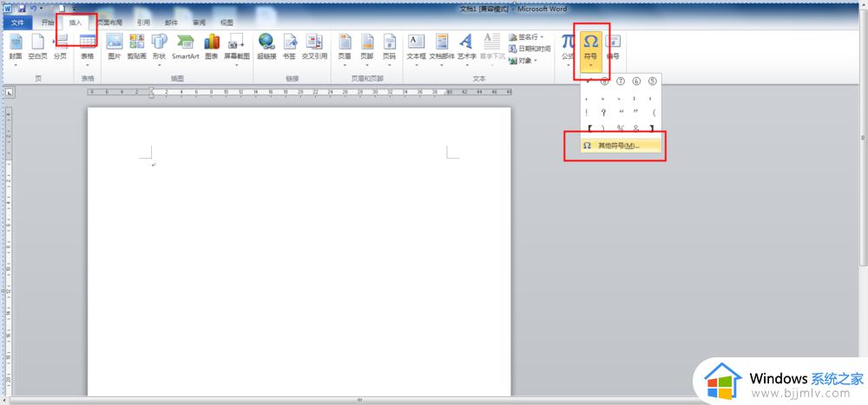Insert the right bracket 】 symbol
This screenshot has height=405, width=868.
point(653,128)
